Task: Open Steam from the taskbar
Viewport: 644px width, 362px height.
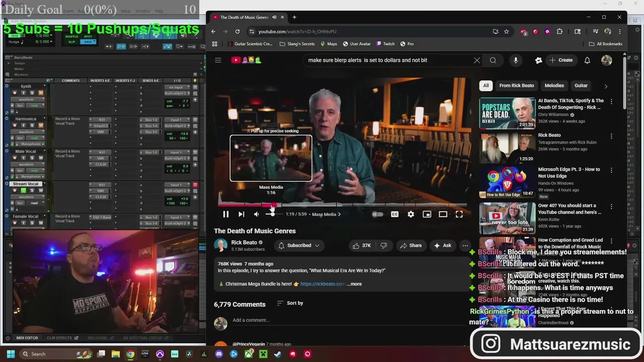Action: [x=278, y=354]
